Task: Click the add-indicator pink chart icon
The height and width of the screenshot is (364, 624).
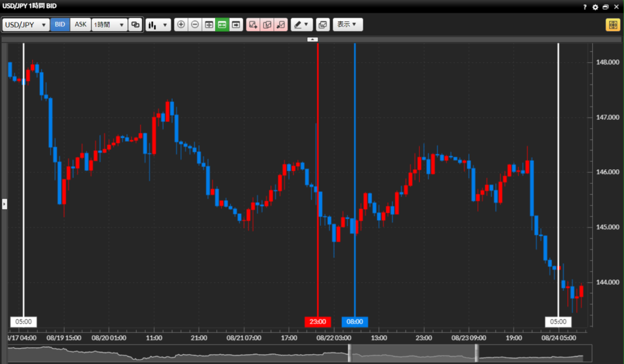Action: tap(253, 25)
